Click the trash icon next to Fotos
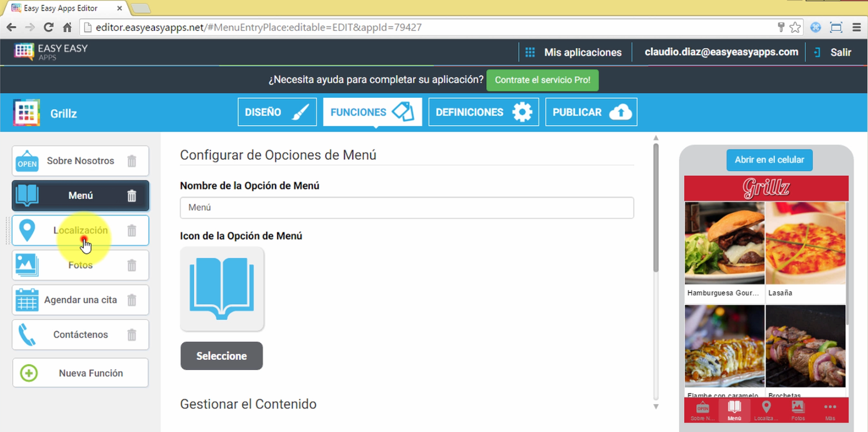Viewport: 868px width, 432px height. (x=132, y=265)
